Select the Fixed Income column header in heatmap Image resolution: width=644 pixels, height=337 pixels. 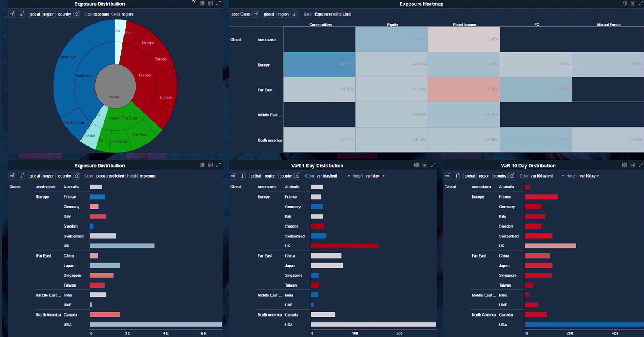coord(463,25)
